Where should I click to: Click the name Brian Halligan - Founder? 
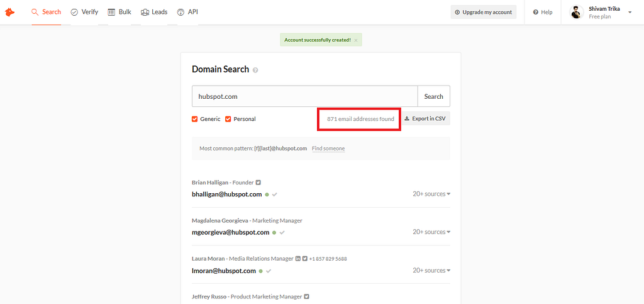[x=223, y=183]
